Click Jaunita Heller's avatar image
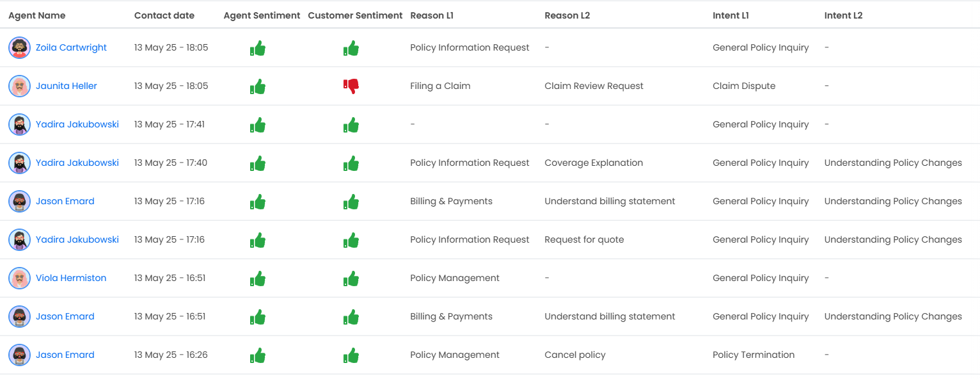 pyautogui.click(x=20, y=86)
